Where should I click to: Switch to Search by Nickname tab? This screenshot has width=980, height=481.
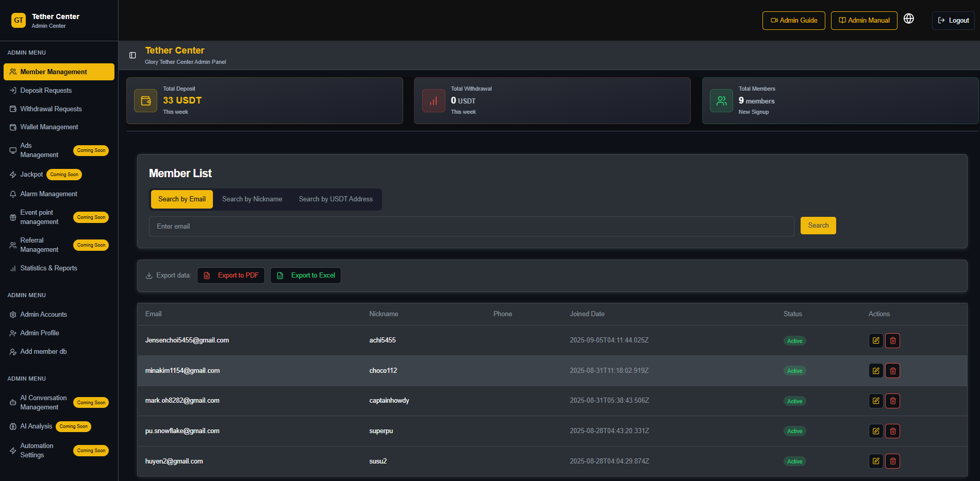252,199
